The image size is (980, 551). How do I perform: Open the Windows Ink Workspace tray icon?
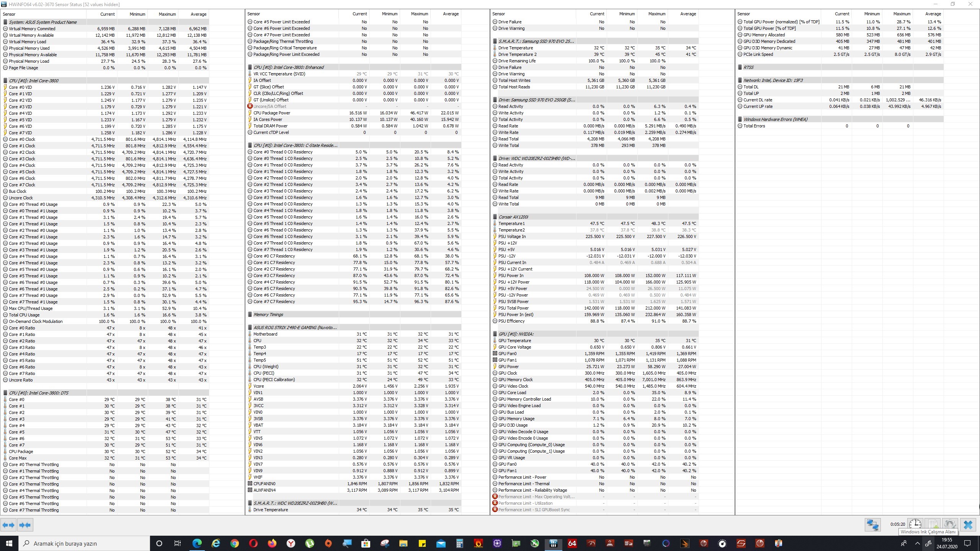coord(928,543)
